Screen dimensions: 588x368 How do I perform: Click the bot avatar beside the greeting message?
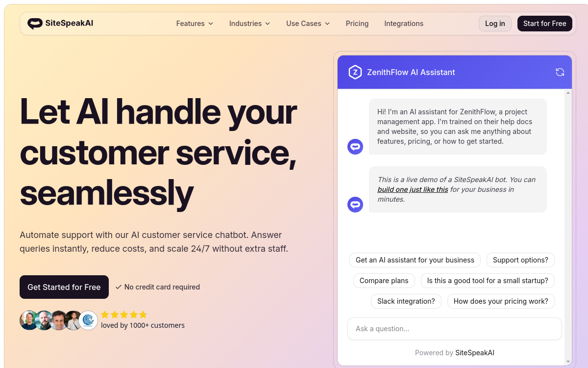[355, 146]
